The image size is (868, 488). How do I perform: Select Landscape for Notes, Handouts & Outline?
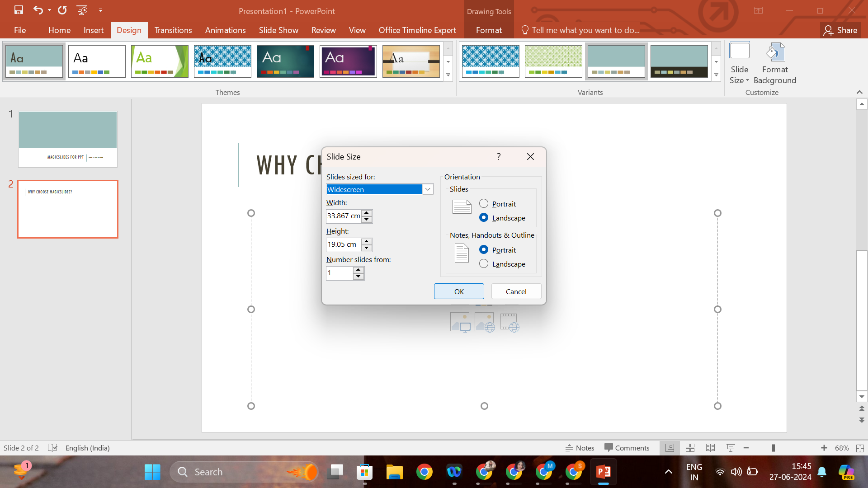click(x=484, y=264)
